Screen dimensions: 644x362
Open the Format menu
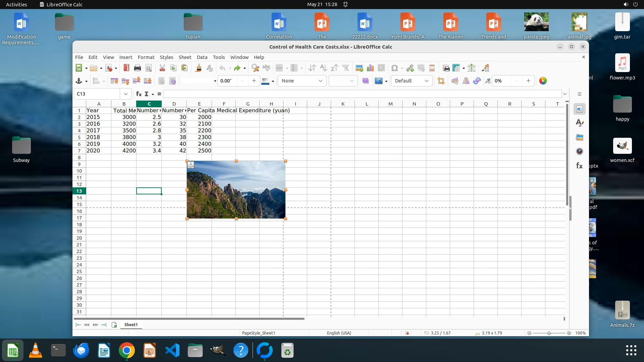[146, 57]
